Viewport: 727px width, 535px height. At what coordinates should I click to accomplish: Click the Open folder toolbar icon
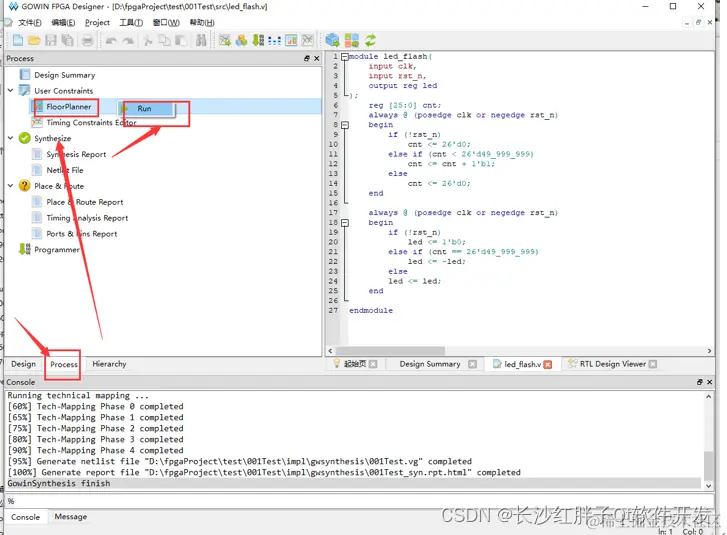[x=34, y=41]
